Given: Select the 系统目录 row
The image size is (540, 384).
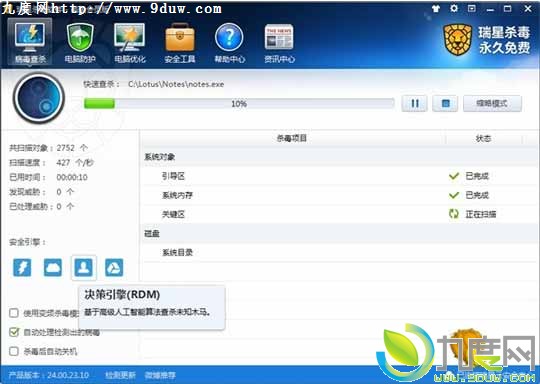Looking at the screenshot, I should tap(339, 252).
